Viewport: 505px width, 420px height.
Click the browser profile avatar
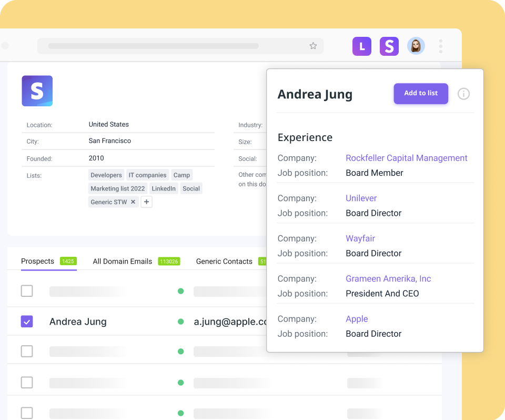click(416, 46)
